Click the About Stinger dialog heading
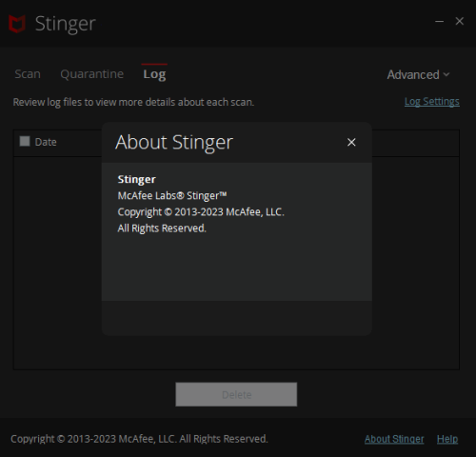Screen dimensions: 476x457 click(x=174, y=142)
